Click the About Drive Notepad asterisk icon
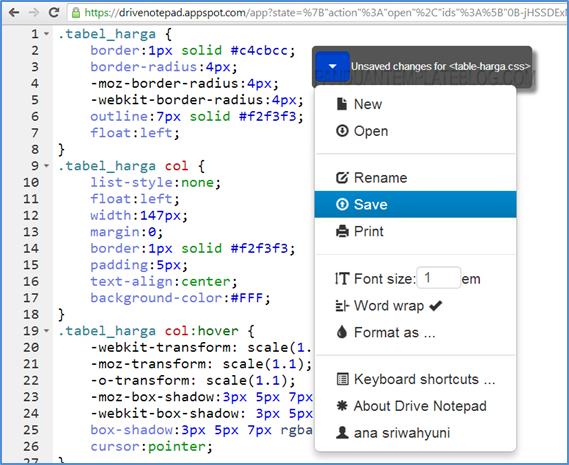The image size is (569, 465). 342,406
